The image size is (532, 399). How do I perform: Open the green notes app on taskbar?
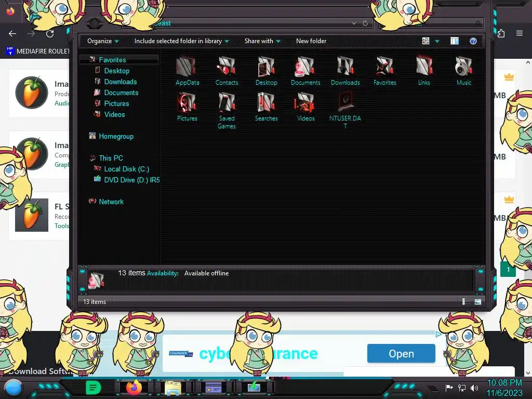tap(94, 388)
